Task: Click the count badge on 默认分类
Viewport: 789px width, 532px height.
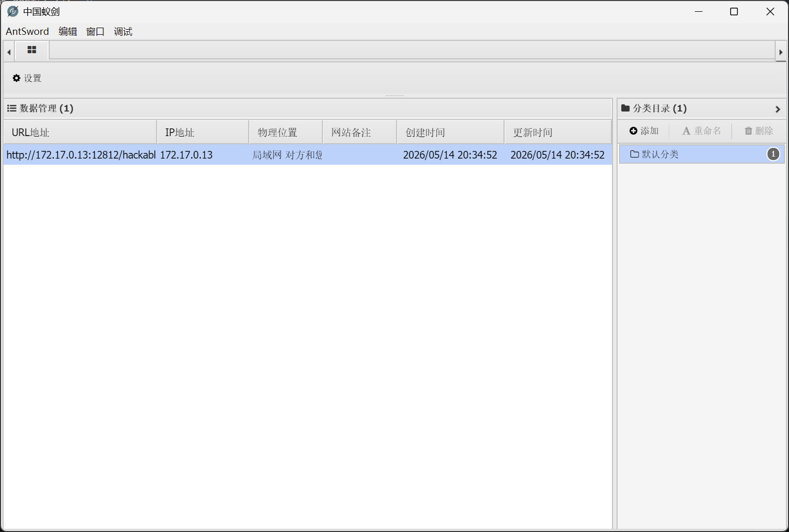Action: (x=773, y=154)
